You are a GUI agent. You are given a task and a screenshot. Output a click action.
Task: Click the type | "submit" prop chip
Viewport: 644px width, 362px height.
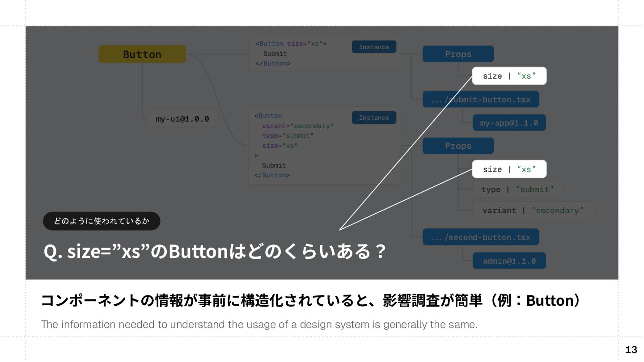click(x=517, y=189)
